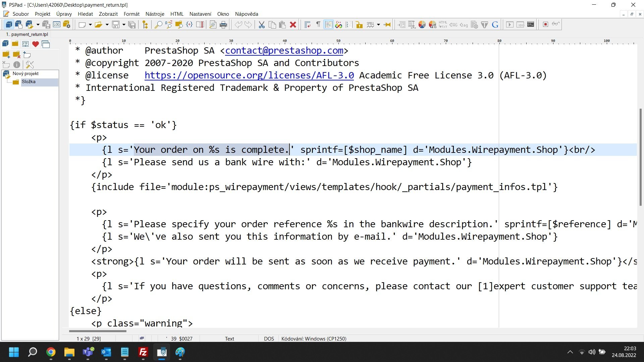
Task: Click the red delete X icon
Action: point(293,24)
